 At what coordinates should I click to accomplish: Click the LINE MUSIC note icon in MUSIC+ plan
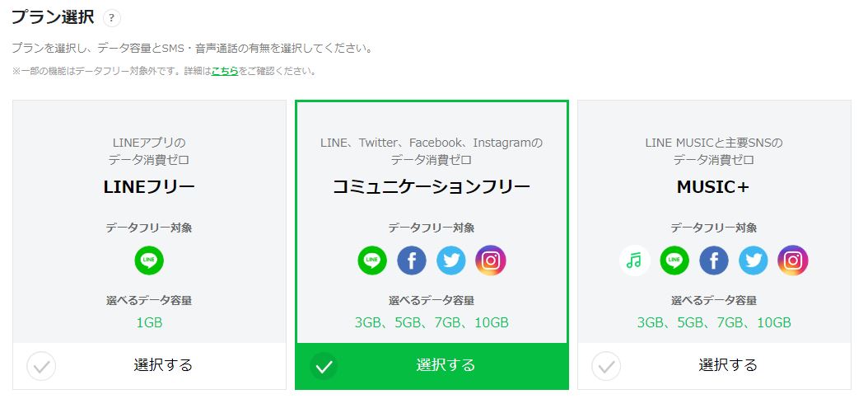point(635,261)
